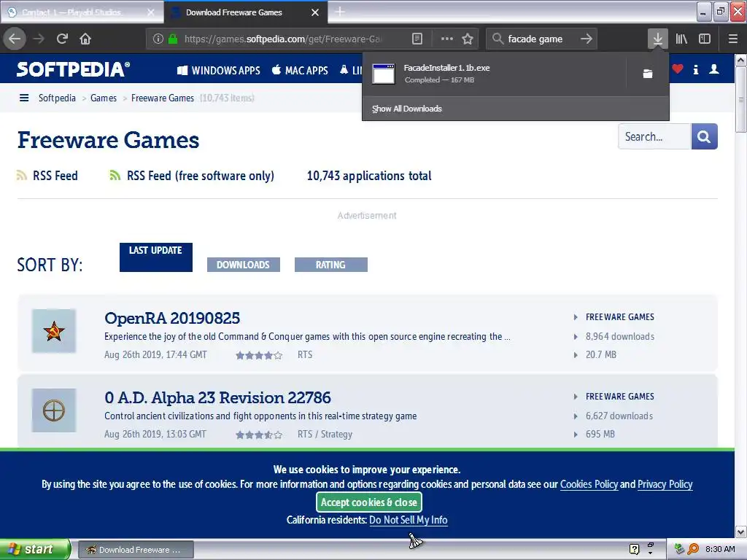Click the green RSS free software icon
This screenshot has width=747, height=560.
pos(115,175)
